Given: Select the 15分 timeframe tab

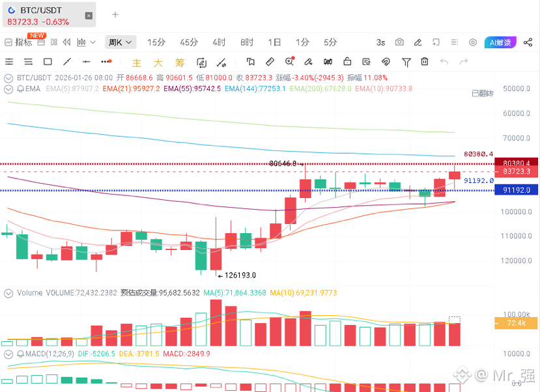Looking at the screenshot, I should [x=156, y=42].
